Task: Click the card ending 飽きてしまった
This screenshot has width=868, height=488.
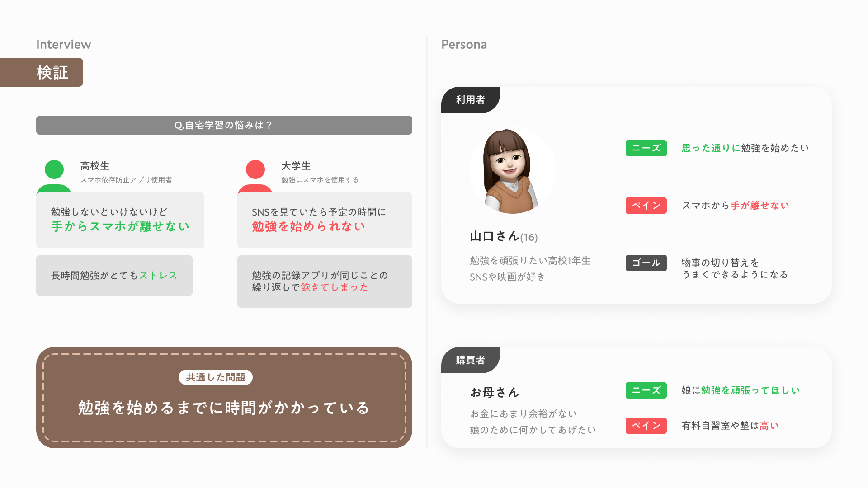Action: [324, 281]
